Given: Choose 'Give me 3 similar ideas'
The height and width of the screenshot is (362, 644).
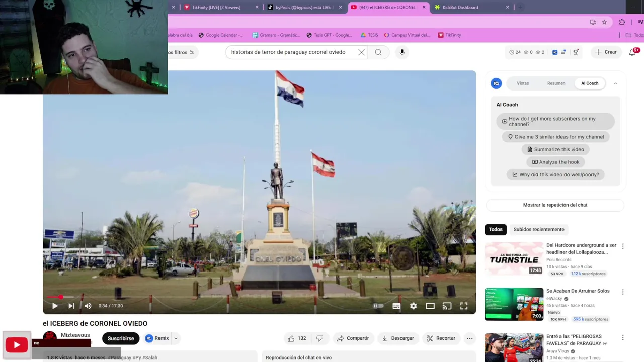Looking at the screenshot, I should tap(555, 137).
